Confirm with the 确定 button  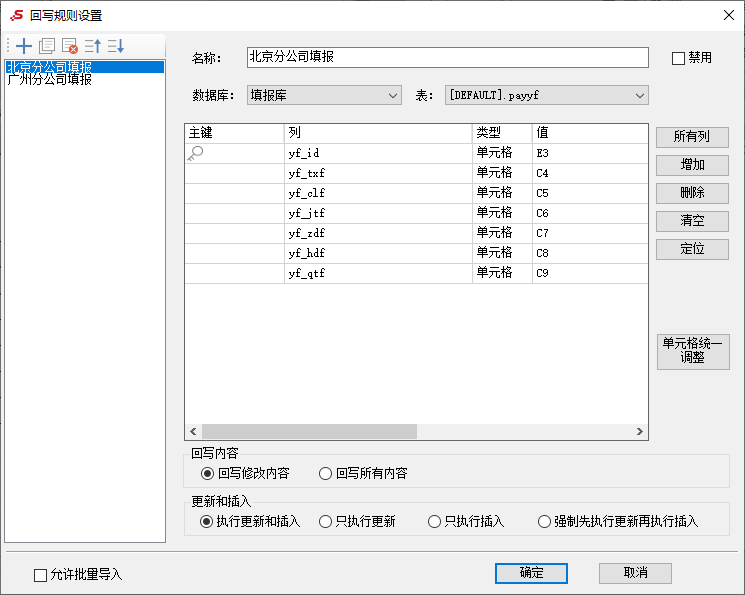point(531,573)
